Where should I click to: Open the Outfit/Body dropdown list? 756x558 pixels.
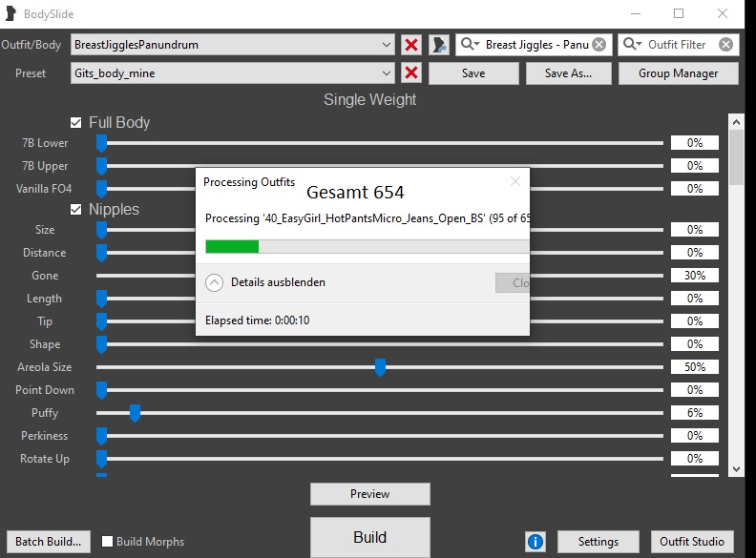pos(386,45)
